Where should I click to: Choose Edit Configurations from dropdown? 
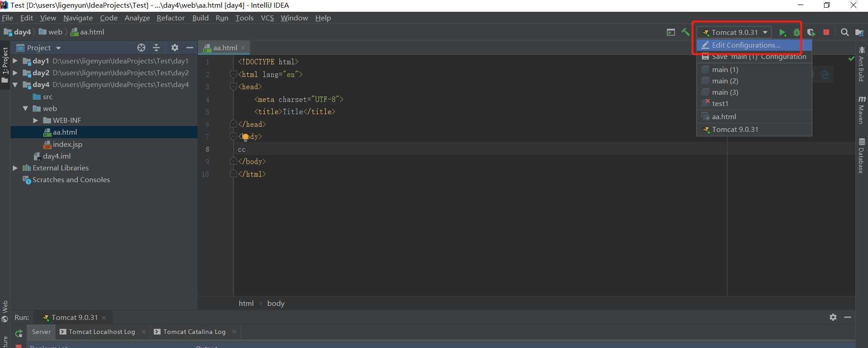click(754, 45)
